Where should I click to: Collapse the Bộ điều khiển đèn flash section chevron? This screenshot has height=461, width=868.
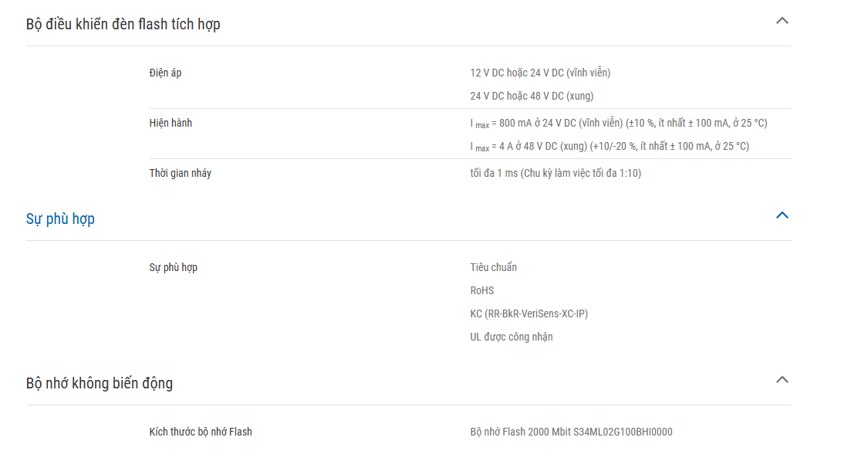782,21
